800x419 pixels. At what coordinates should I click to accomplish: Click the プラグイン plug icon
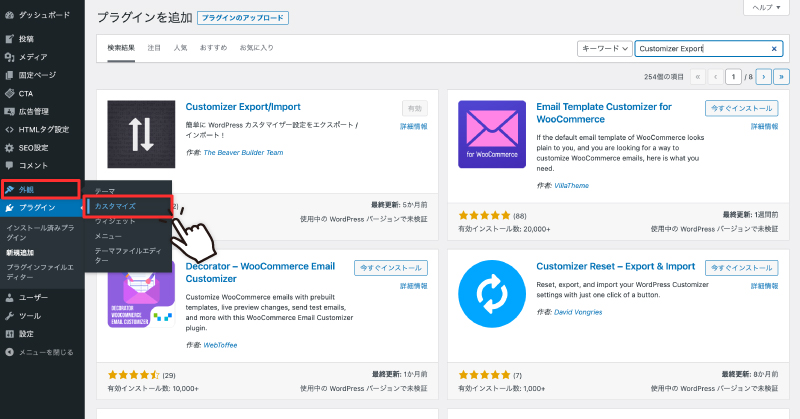pos(9,208)
